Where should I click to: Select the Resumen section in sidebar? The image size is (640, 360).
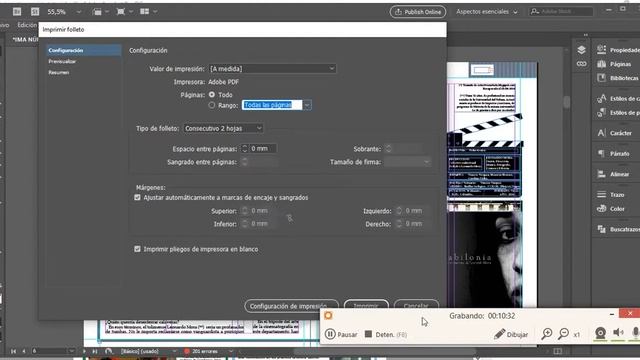(x=59, y=72)
